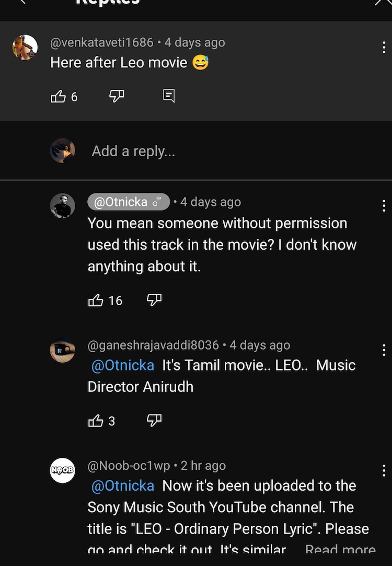
Task: Open more options for @Noob-oc1wp's reply
Action: pos(384,470)
